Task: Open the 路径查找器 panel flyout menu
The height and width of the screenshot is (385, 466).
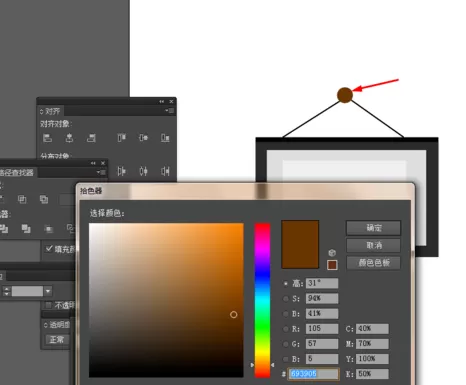Action: [101, 172]
